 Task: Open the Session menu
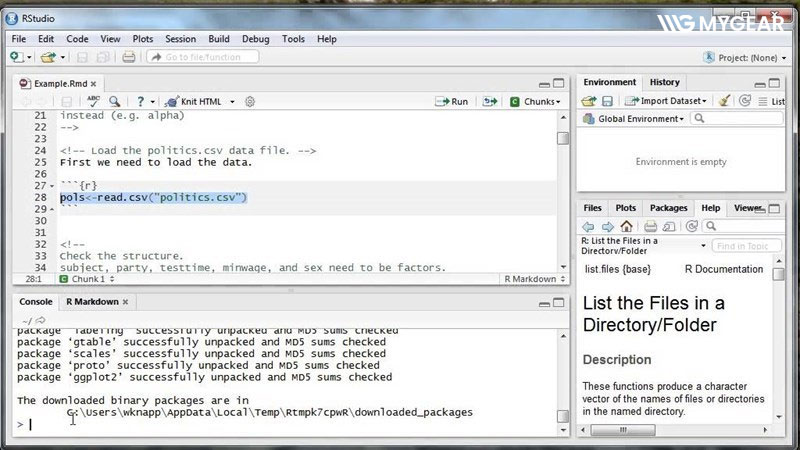pyautogui.click(x=180, y=39)
